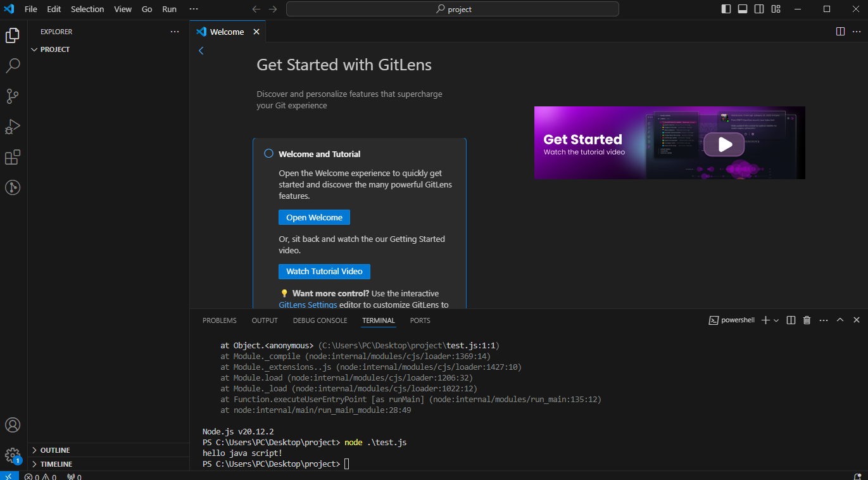The image size is (868, 480).
Task: Switch to the PROBLEMS panel tab
Action: pos(220,320)
